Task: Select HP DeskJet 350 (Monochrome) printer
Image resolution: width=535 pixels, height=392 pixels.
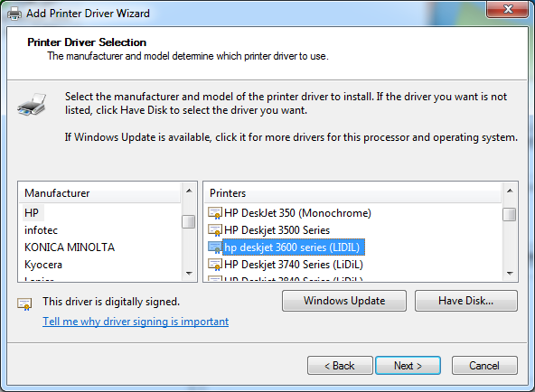Action: pos(297,213)
